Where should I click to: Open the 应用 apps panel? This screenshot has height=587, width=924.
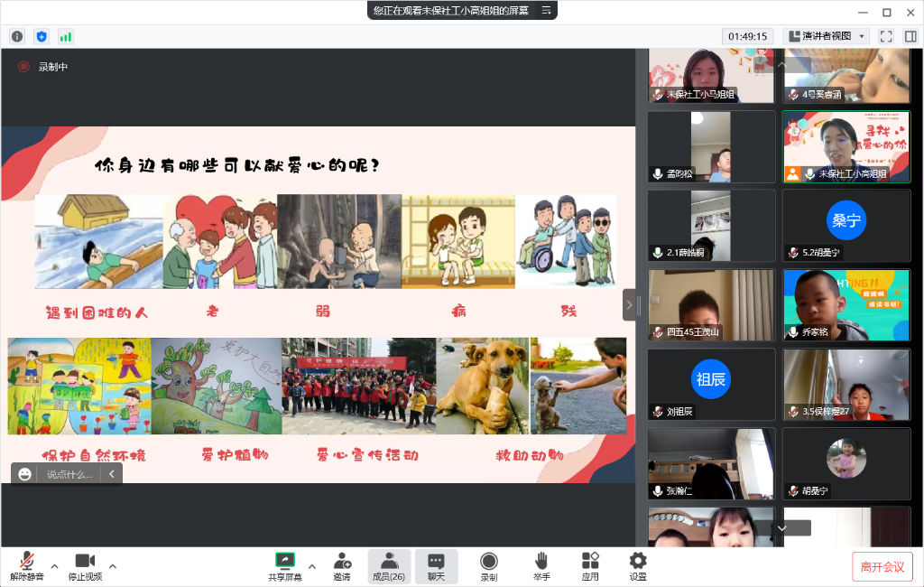(590, 566)
